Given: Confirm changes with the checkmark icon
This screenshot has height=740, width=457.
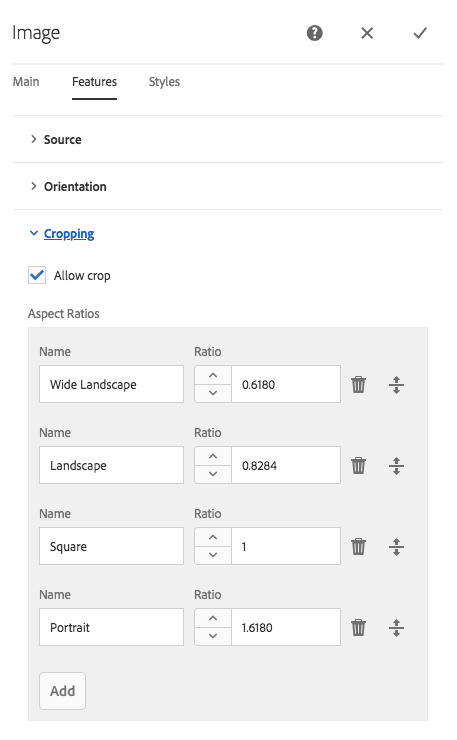Looking at the screenshot, I should 420,33.
